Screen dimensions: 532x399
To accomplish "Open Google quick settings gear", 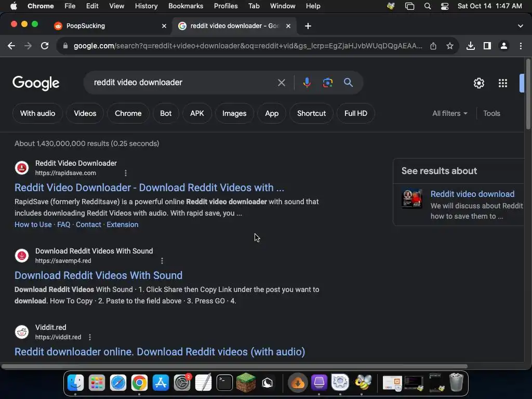I will pyautogui.click(x=478, y=83).
